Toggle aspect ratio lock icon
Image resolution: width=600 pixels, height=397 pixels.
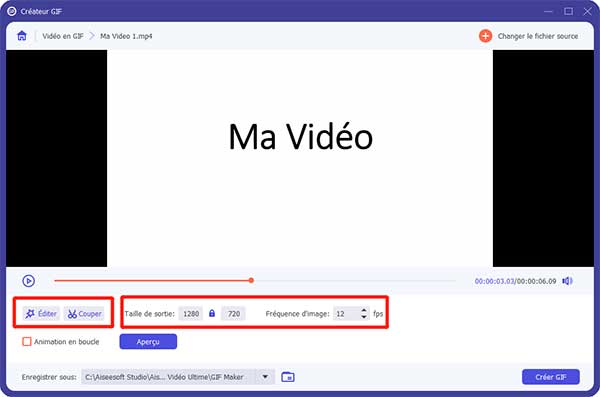pyautogui.click(x=212, y=313)
